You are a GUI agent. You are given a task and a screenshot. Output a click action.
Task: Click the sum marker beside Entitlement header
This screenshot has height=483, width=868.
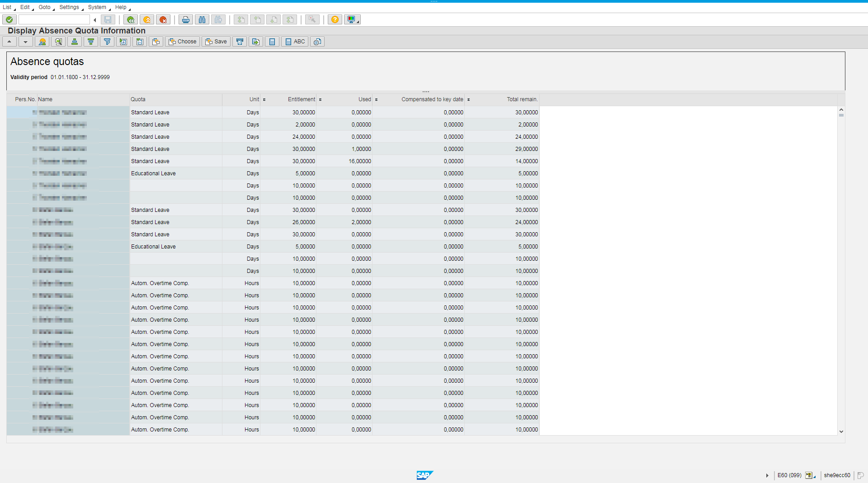321,99
